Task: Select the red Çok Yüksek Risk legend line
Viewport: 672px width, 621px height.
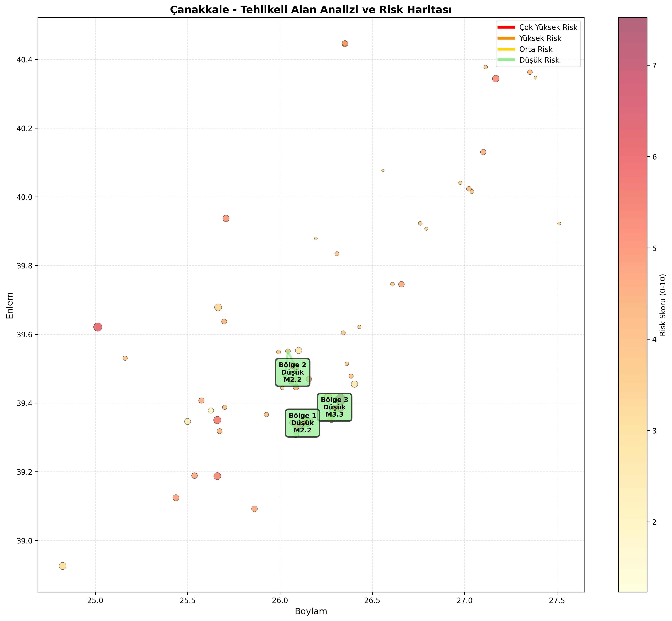Action: click(x=506, y=27)
